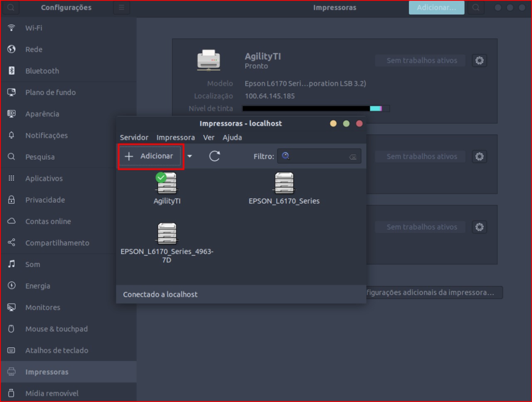Open the Impressora menu
The image size is (532, 402).
[175, 137]
